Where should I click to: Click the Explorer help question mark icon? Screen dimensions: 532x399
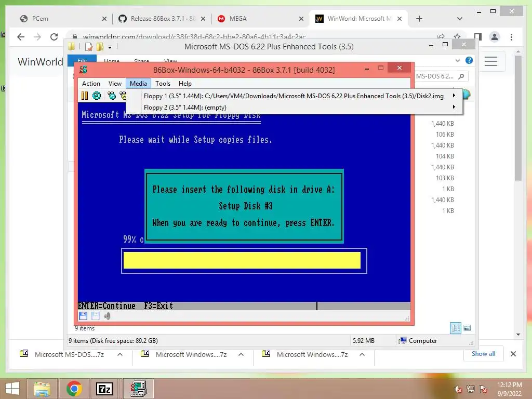469,60
